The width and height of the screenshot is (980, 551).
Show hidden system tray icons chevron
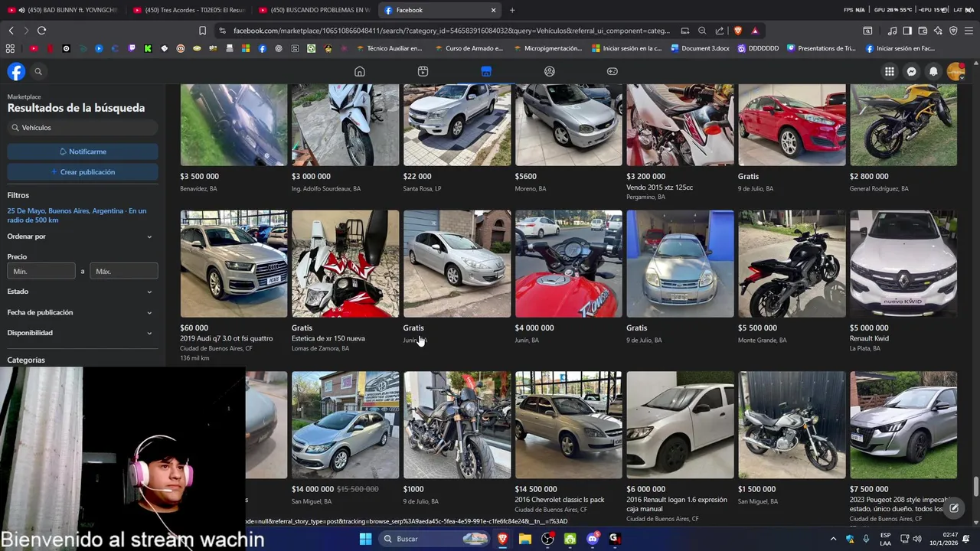pos(833,539)
